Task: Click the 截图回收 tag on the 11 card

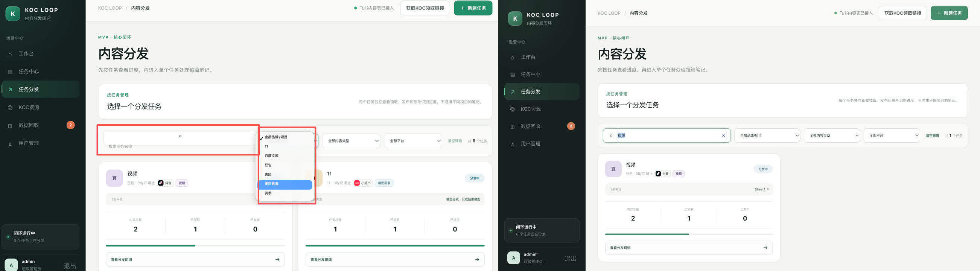Action: [384, 183]
